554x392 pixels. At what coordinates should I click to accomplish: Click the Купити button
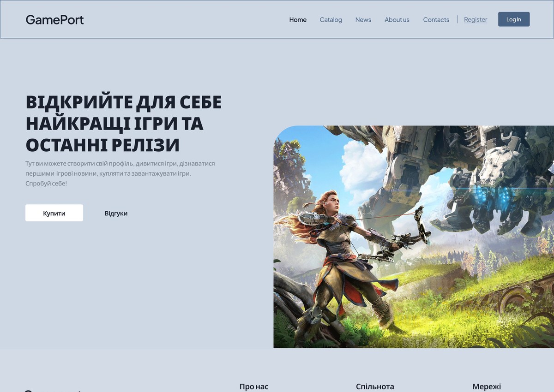click(x=54, y=213)
